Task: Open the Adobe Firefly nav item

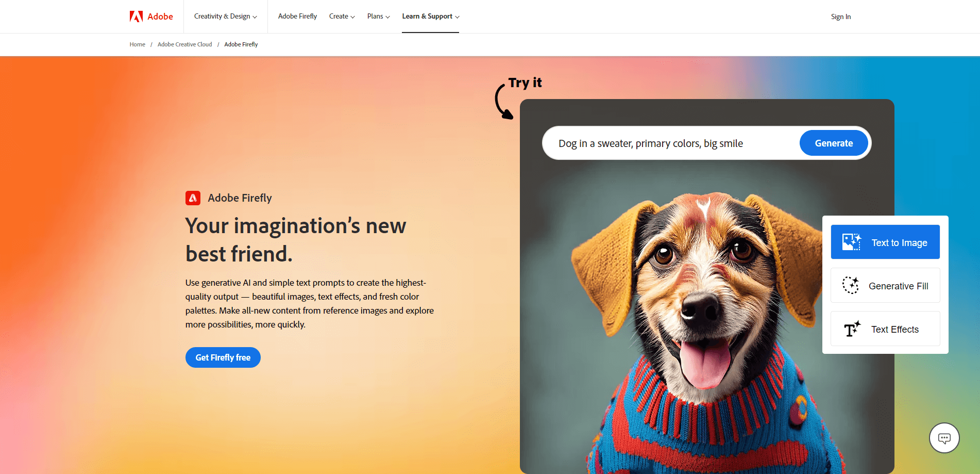Action: point(297,17)
